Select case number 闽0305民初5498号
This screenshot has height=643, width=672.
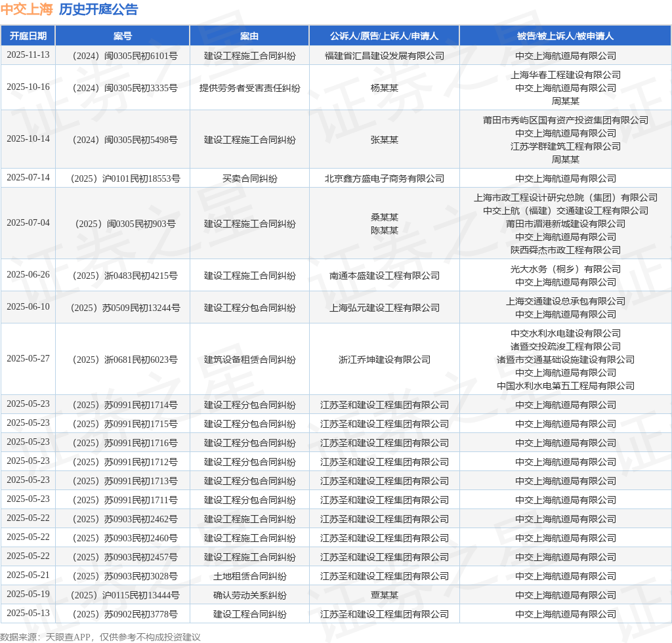[x=141, y=140]
